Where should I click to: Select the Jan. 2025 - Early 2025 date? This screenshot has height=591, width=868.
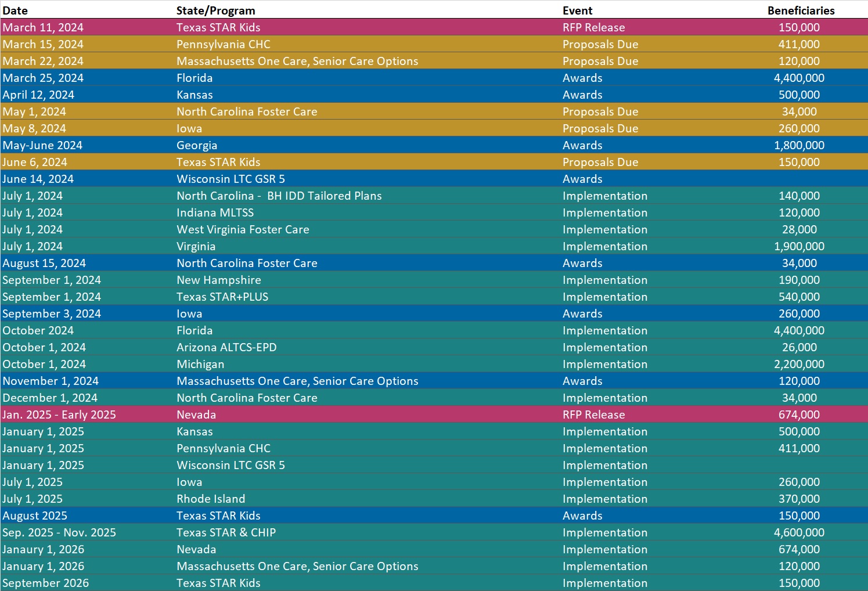pyautogui.click(x=59, y=415)
